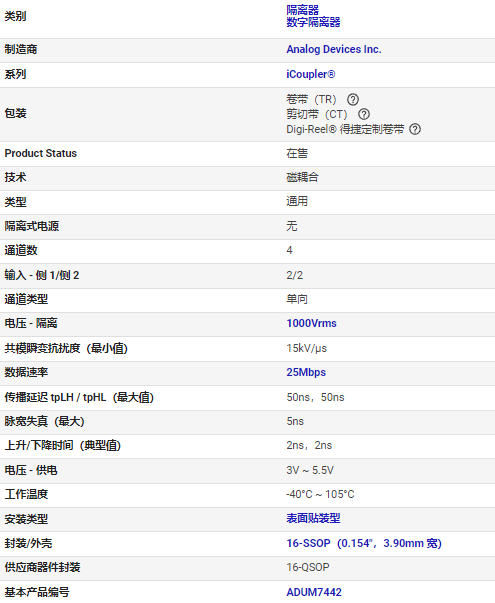Open Analog Devices Inc. manufacturer link
Screen dimensions: 495x603
click(x=333, y=49)
